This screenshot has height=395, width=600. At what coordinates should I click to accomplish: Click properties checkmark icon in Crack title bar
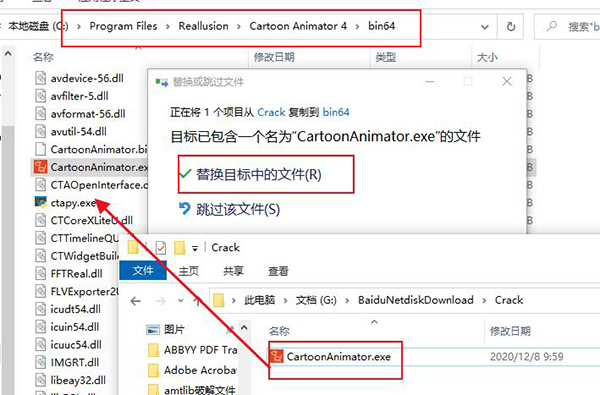point(161,248)
